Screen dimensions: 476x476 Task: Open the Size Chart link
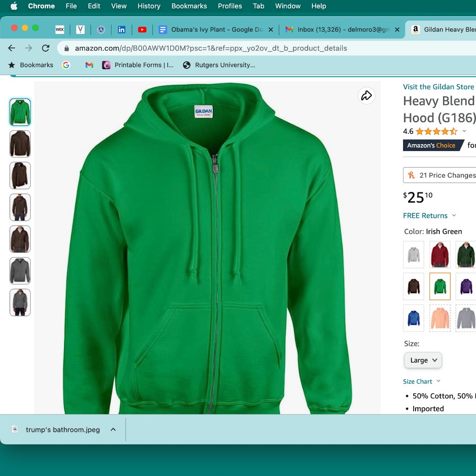click(x=417, y=382)
